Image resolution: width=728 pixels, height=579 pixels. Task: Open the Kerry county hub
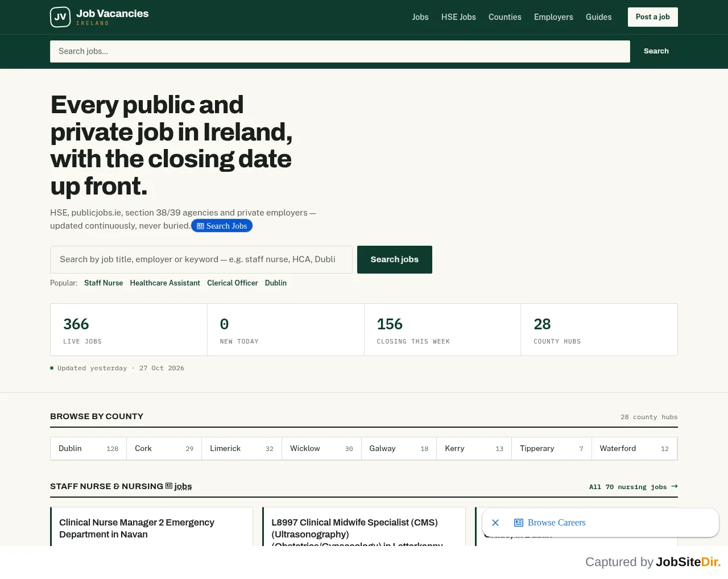coord(474,449)
